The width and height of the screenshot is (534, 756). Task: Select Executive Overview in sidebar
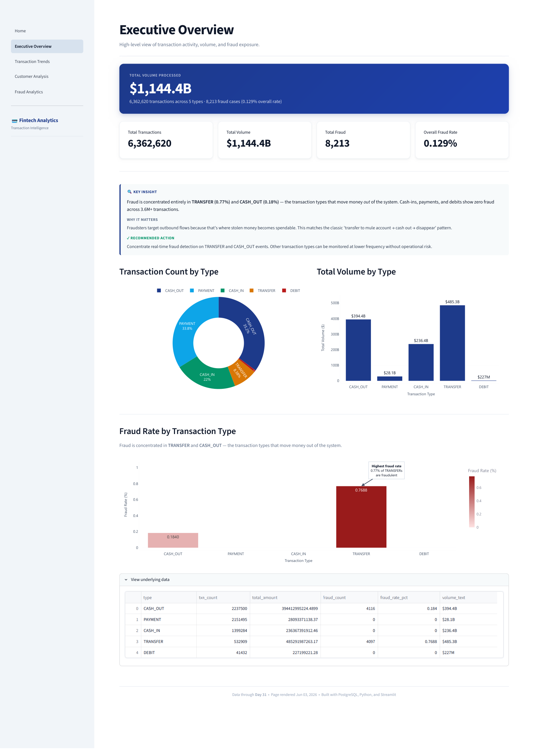pos(47,47)
